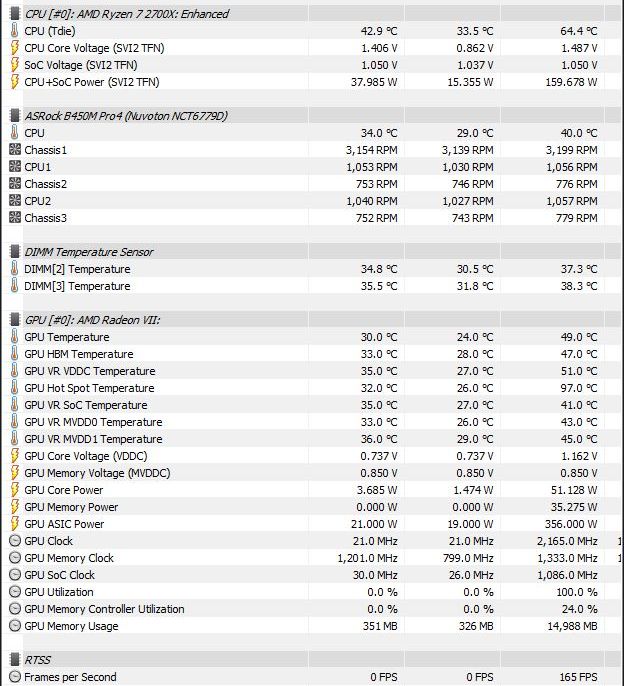
Task: Click the clock icon next to Frames per Second
Action: point(15,677)
